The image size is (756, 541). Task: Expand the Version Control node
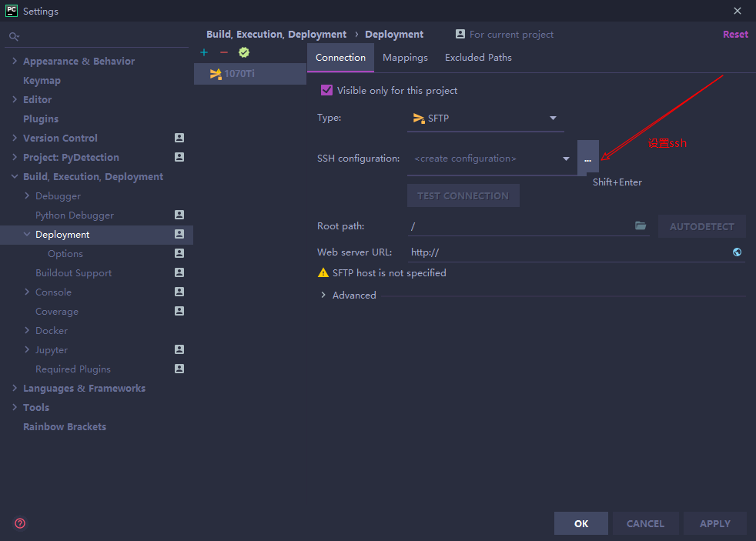[x=15, y=138]
